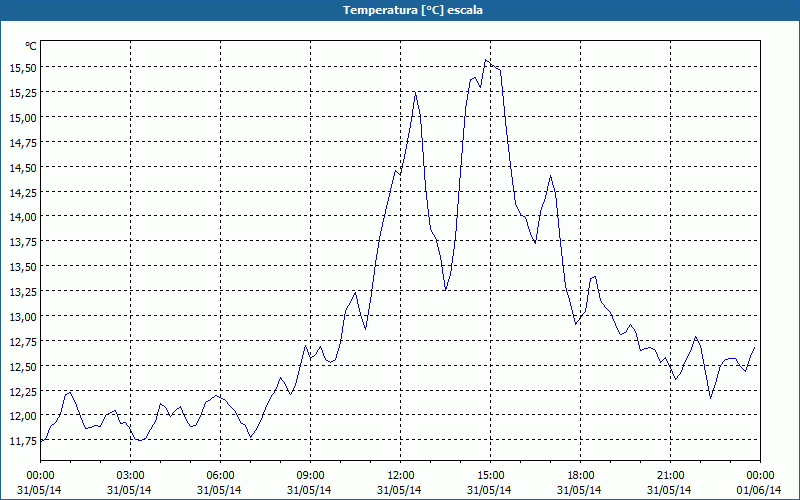Click the 15,00 y-axis label

[23, 117]
